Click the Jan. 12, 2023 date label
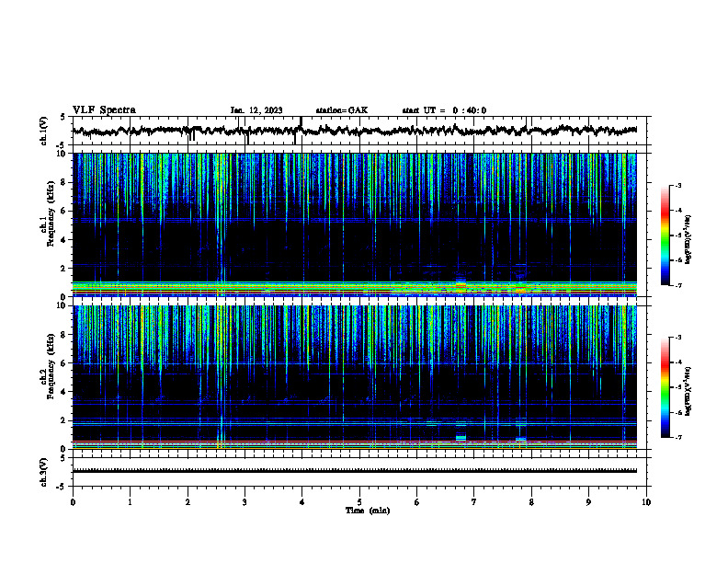Screen dimensions: 728x563 pyautogui.click(x=256, y=110)
